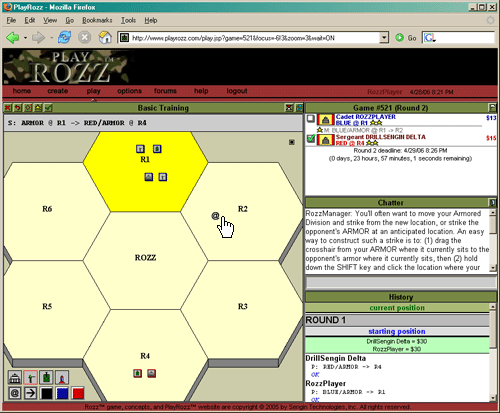The image size is (500, 413).
Task: Click the Google search box
Action: [458, 38]
